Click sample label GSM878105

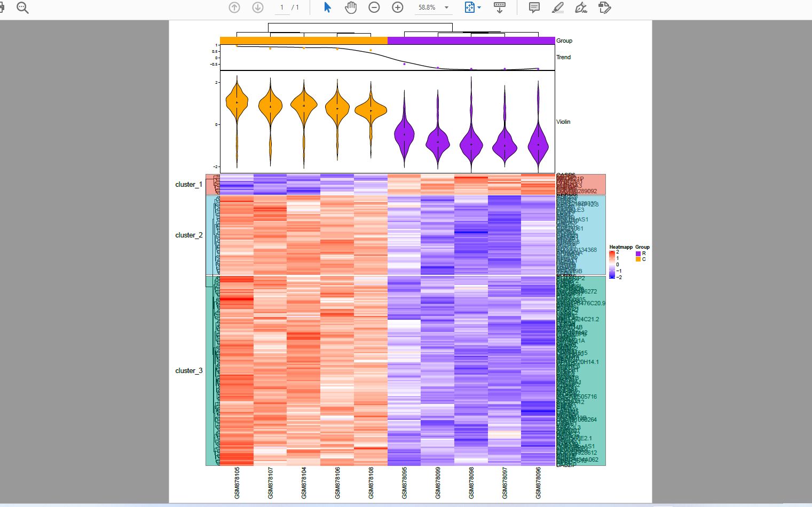pos(237,483)
